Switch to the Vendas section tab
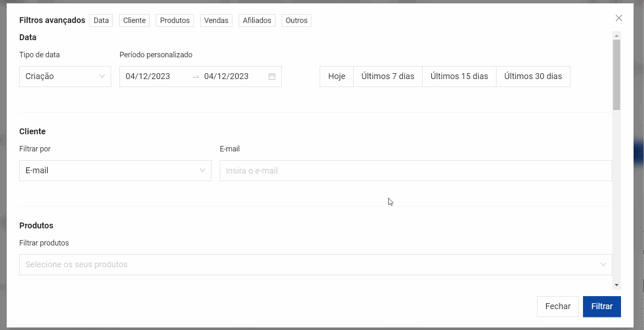The height and width of the screenshot is (330, 644). [x=216, y=20]
